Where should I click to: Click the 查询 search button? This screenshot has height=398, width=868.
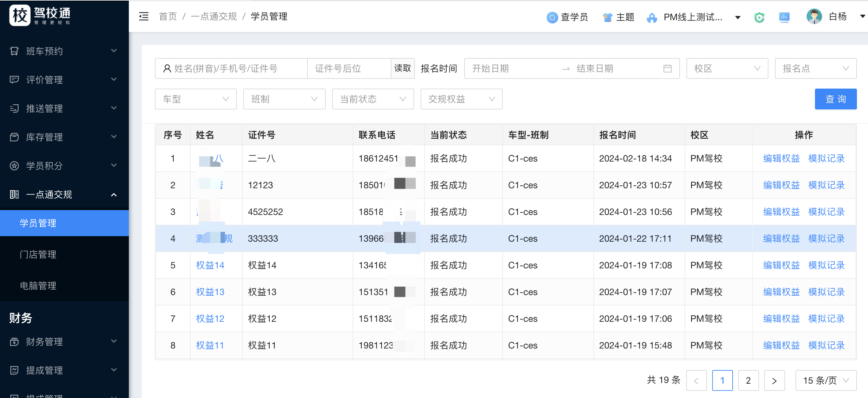click(x=835, y=99)
